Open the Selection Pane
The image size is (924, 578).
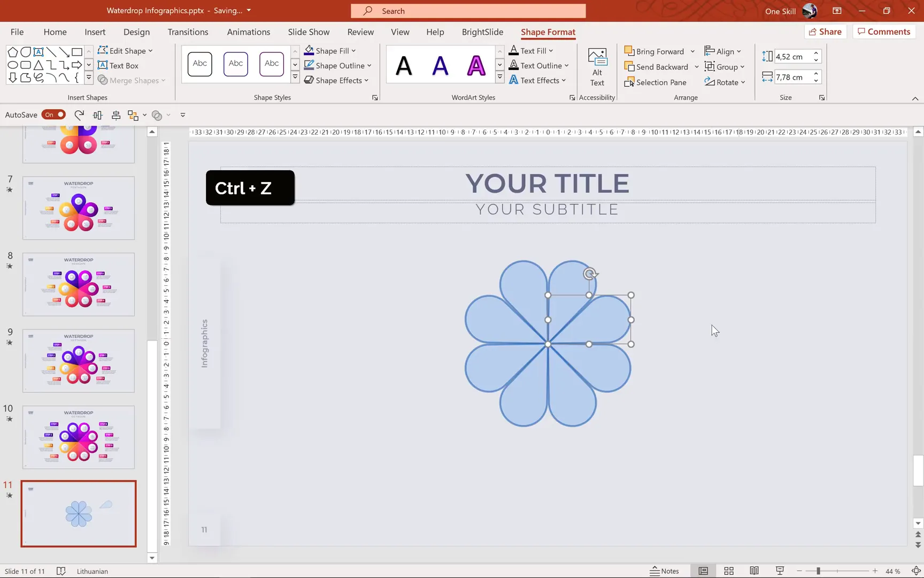(x=656, y=82)
